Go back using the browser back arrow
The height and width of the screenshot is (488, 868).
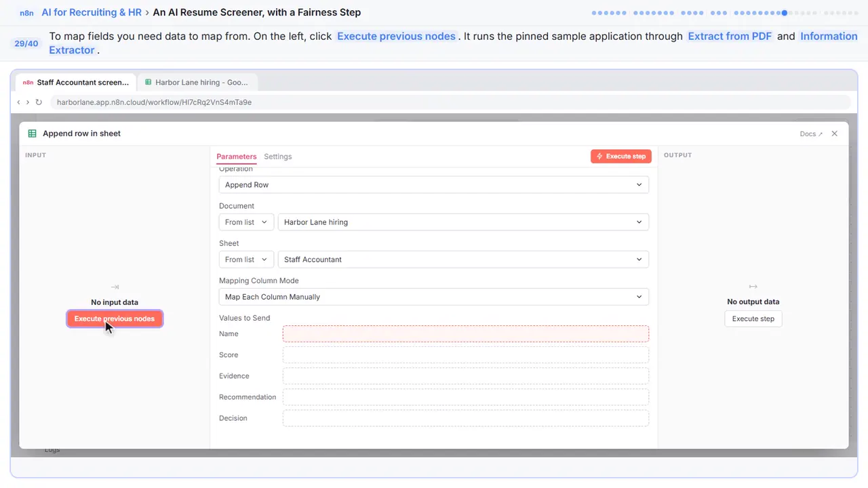click(18, 102)
